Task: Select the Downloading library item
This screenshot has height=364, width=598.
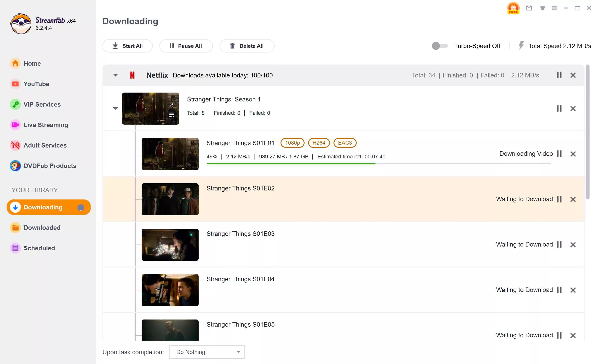Action: click(49, 207)
